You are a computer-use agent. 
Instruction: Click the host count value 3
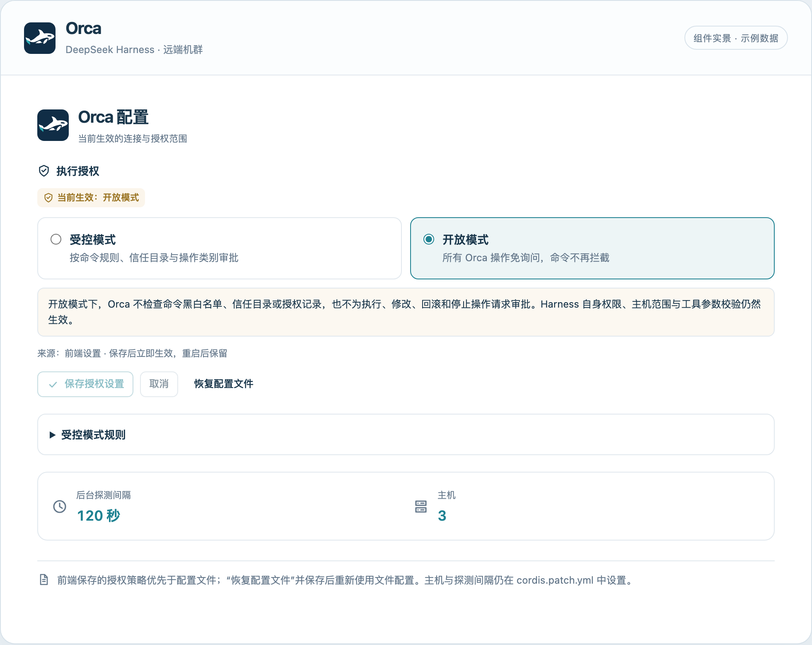442,516
